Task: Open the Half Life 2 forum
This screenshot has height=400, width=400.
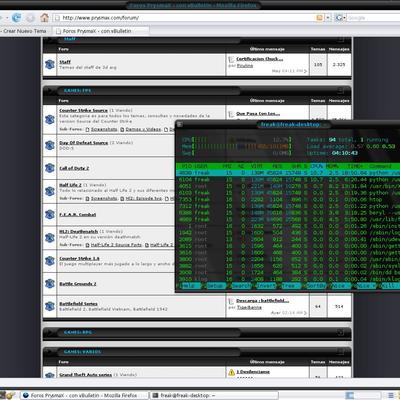Action: click(x=70, y=185)
